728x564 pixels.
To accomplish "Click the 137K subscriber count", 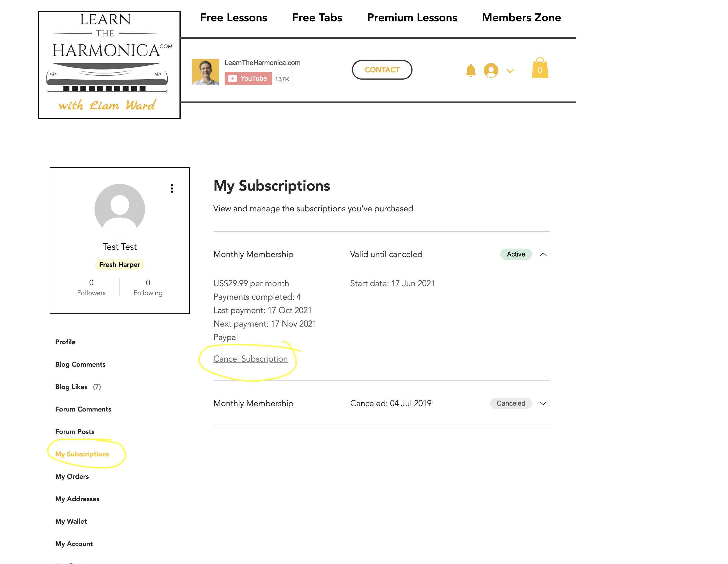I will coord(282,79).
